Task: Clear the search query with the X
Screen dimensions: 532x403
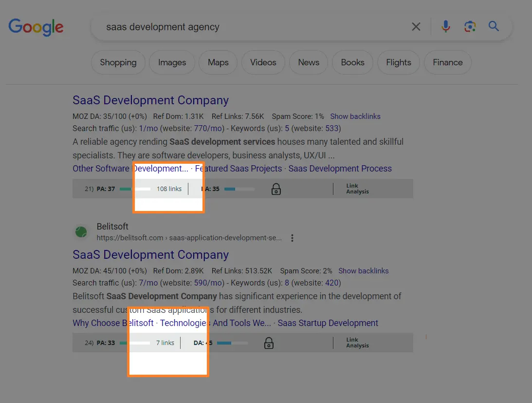Action: [x=416, y=26]
